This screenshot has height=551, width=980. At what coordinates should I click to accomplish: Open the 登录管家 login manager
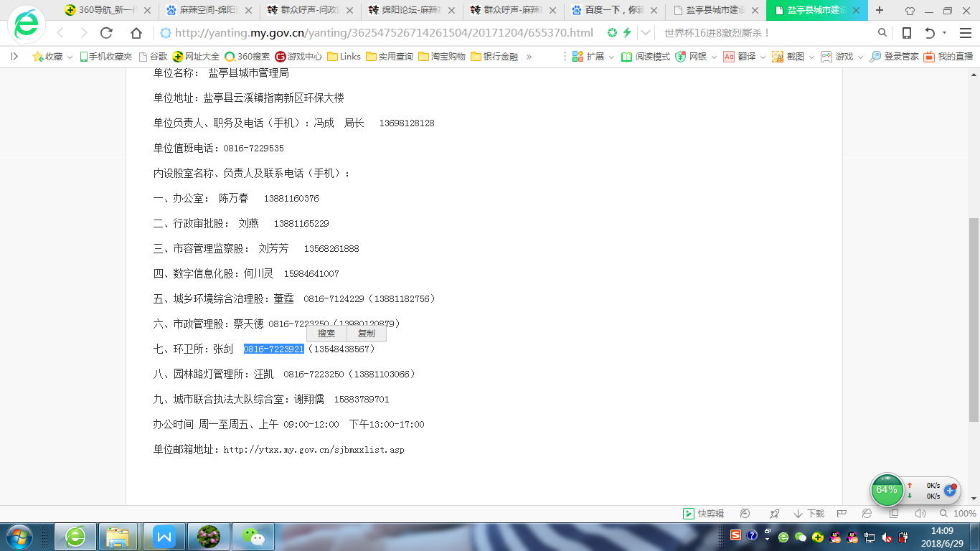click(894, 57)
